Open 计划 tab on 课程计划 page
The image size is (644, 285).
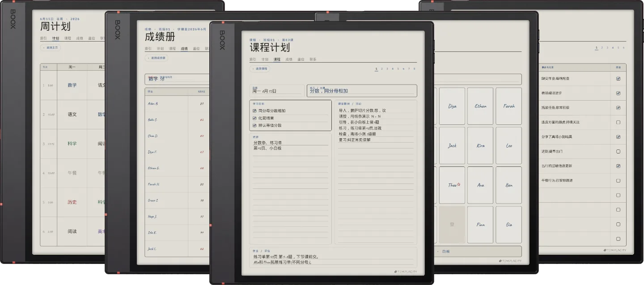265,59
